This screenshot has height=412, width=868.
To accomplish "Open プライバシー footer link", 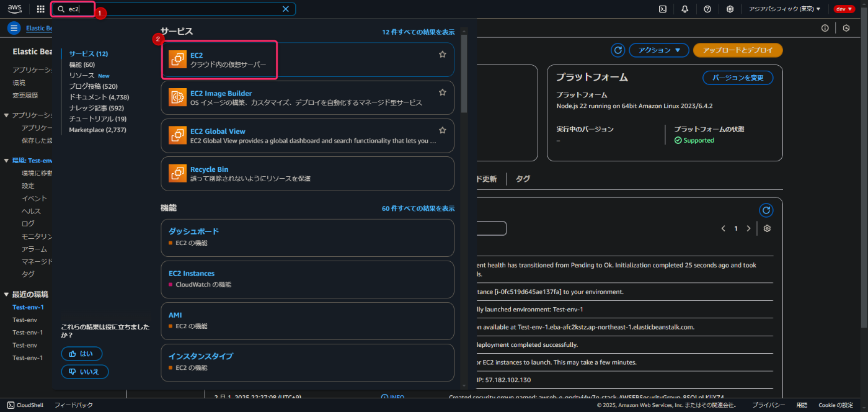I will (769, 405).
